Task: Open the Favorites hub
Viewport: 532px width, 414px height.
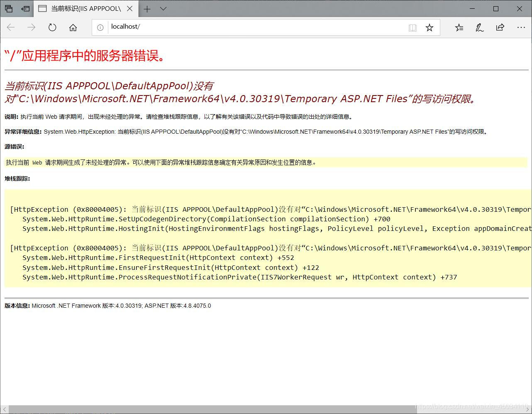Action: pos(459,27)
